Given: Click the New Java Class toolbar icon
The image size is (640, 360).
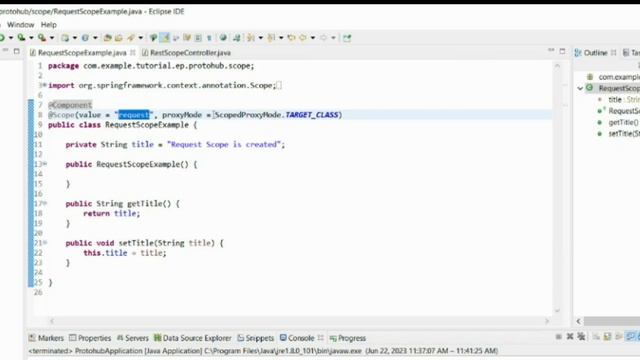Looking at the screenshot, I should [85, 38].
